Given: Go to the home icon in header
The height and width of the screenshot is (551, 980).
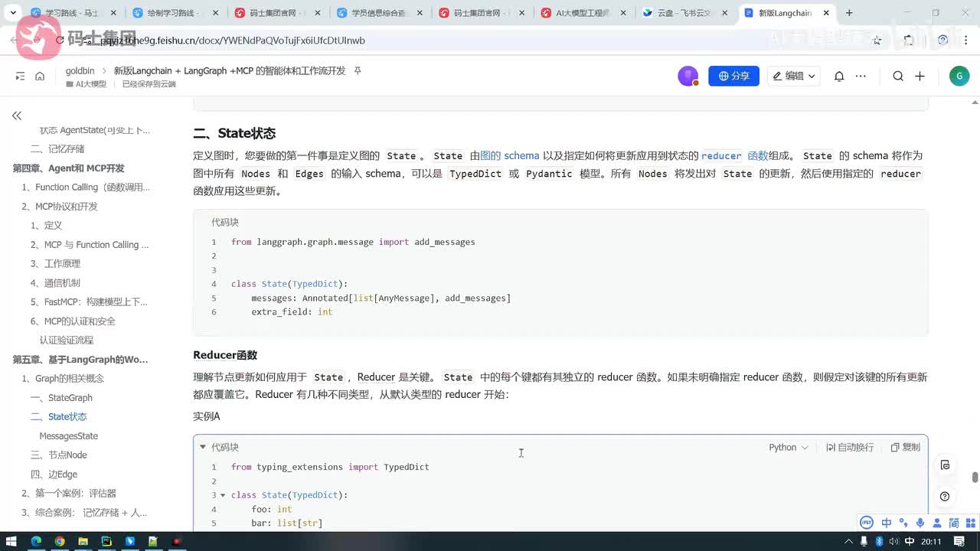Looking at the screenshot, I should pos(40,76).
